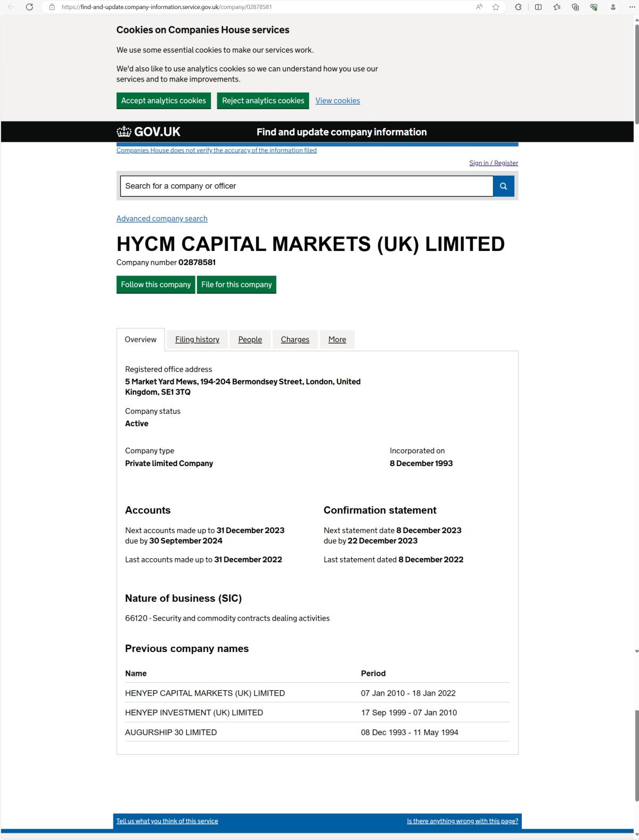This screenshot has height=840, width=639.
Task: Open Browser essentials heart icon
Action: click(594, 7)
